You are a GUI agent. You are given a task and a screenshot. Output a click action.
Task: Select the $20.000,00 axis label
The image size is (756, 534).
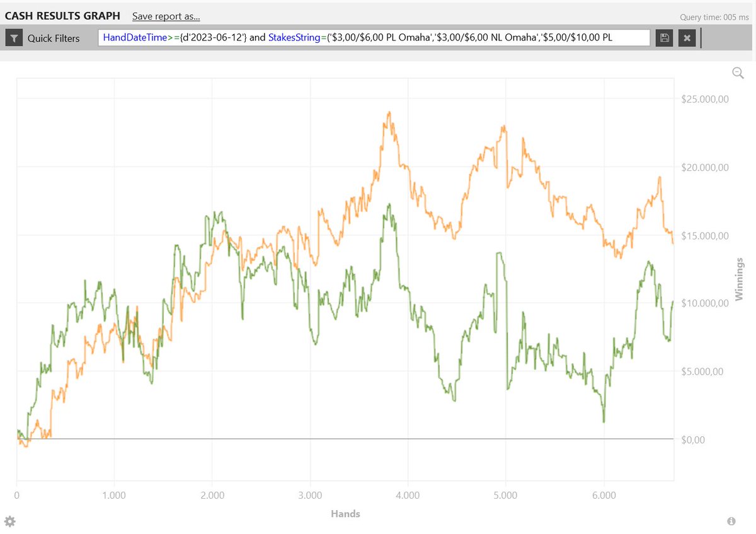click(x=706, y=167)
